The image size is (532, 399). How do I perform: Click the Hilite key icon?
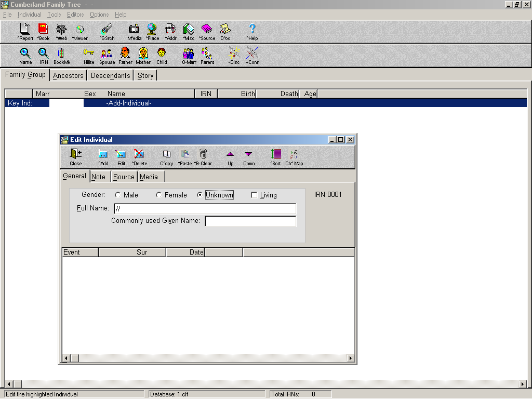click(89, 54)
